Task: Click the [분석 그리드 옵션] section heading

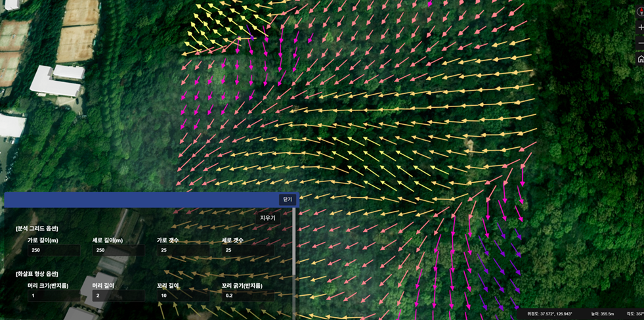Action: [x=37, y=228]
